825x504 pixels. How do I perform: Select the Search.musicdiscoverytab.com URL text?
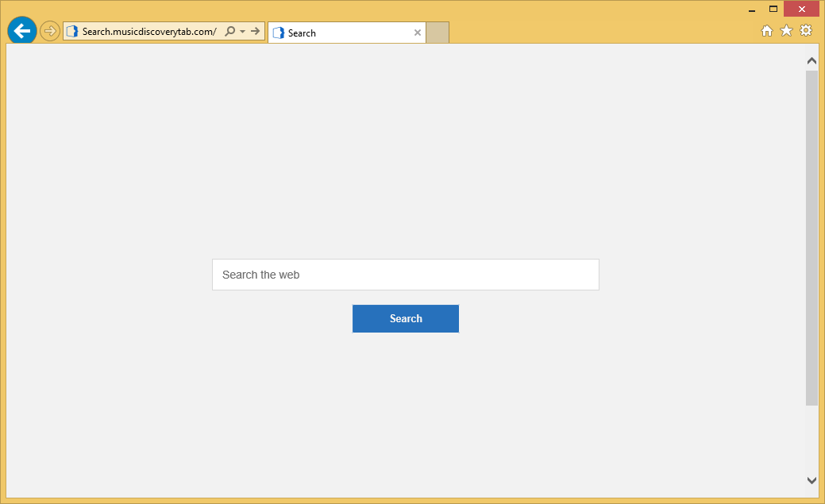pyautogui.click(x=149, y=32)
